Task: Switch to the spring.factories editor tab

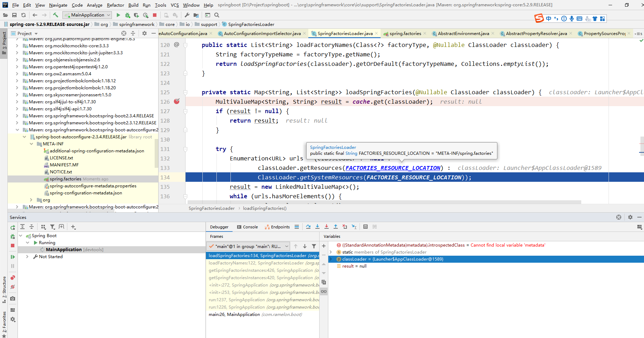Action: pyautogui.click(x=405, y=34)
